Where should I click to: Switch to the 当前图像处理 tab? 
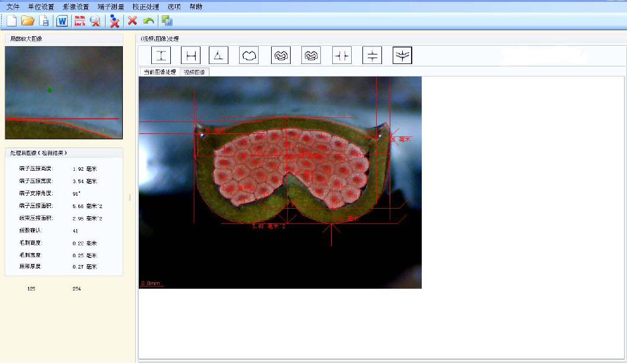pos(159,72)
